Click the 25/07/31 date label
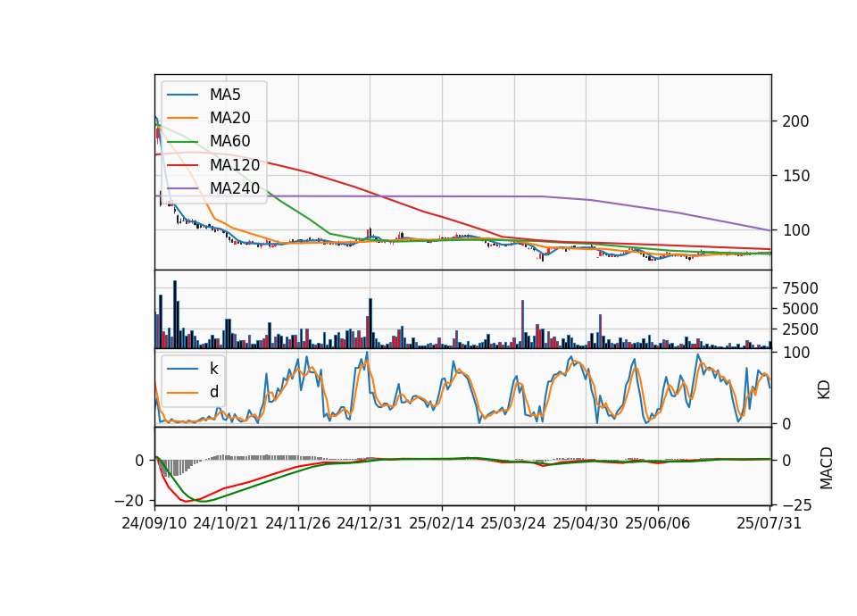Viewport: 857px width, 616px height. pyautogui.click(x=769, y=523)
